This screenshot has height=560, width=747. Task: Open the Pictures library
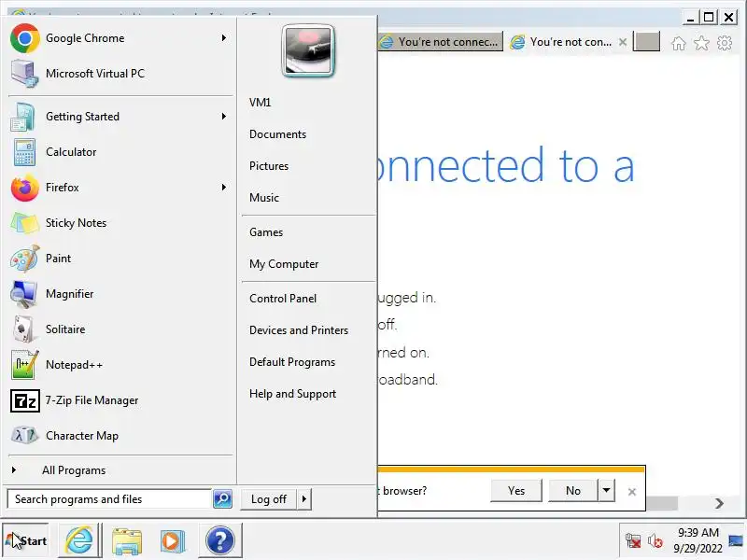coord(269,166)
